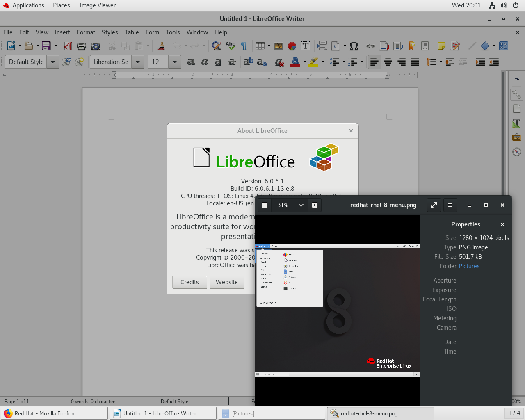Open sidebar Properties wrench icon
The width and height of the screenshot is (525, 420).
(x=517, y=94)
